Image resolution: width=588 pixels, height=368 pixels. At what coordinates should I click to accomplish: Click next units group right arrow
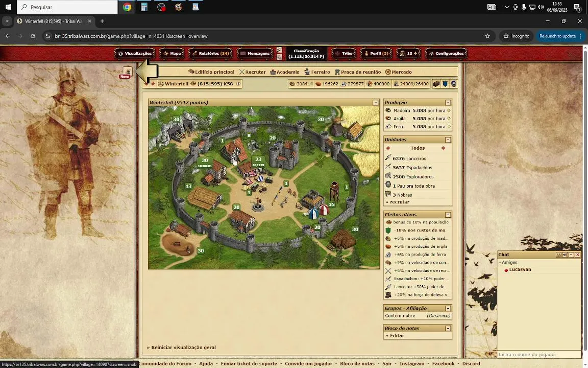coord(443,148)
